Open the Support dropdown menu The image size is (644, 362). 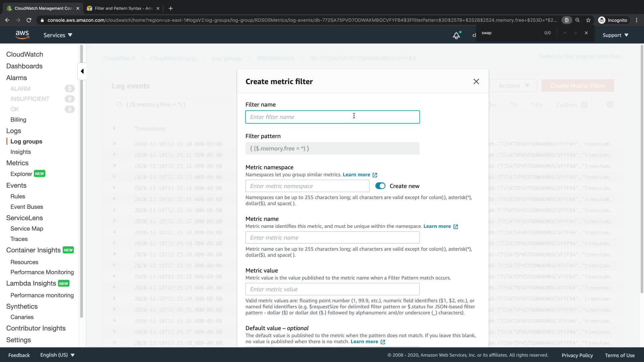[x=615, y=35]
